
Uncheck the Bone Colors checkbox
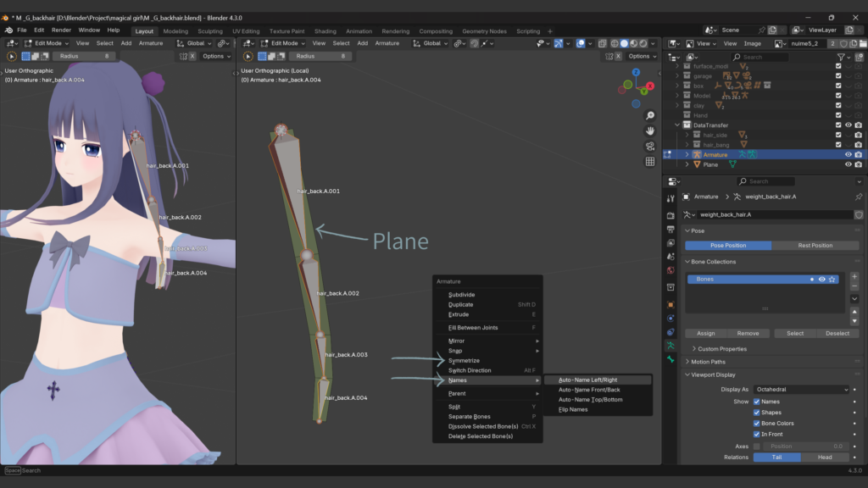[x=758, y=423]
